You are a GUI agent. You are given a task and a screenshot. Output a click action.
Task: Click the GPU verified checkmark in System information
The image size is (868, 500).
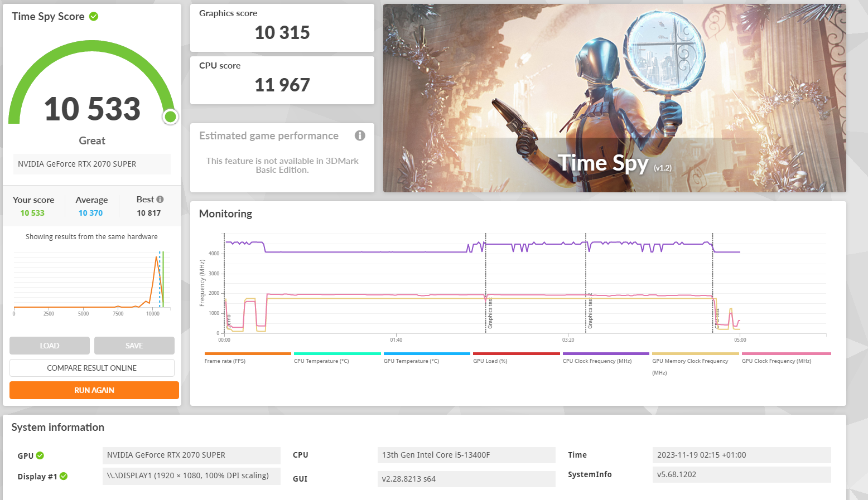[x=39, y=455]
